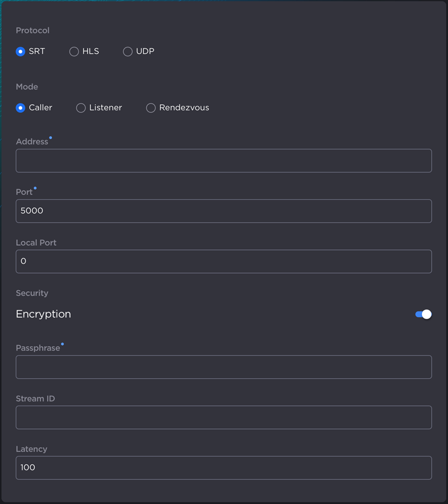Click the Latency field showing 100
The width and height of the screenshot is (448, 504).
tap(224, 468)
